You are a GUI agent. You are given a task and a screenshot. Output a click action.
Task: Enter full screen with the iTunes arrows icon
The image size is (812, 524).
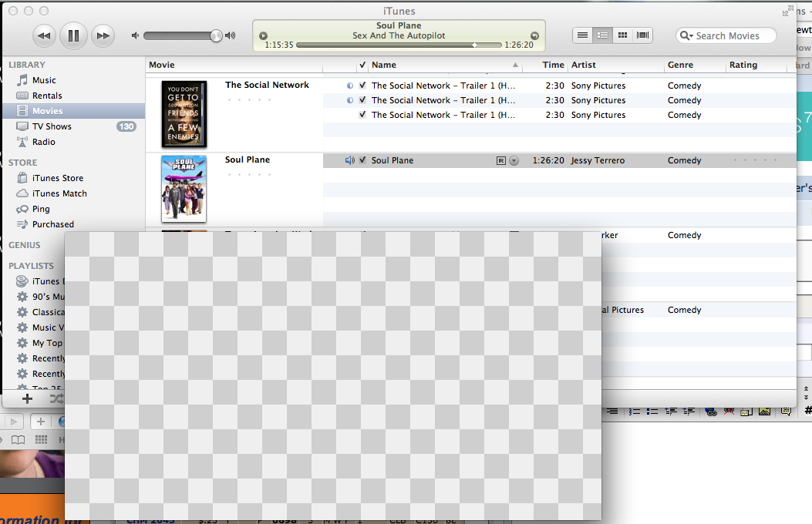click(787, 11)
